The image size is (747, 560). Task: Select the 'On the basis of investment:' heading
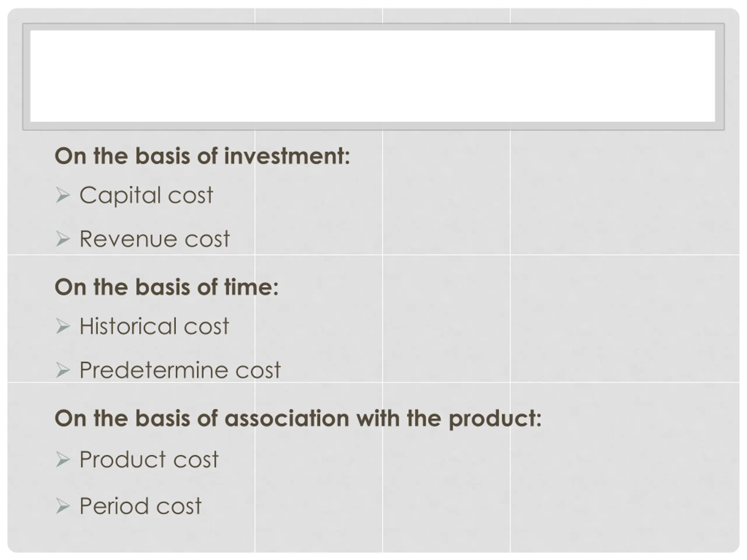[202, 157]
